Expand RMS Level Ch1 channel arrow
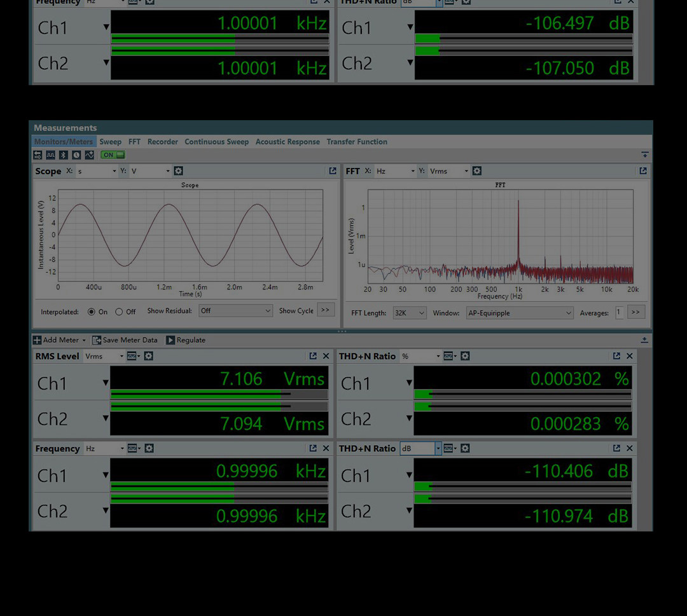This screenshot has width=687, height=616. (106, 383)
